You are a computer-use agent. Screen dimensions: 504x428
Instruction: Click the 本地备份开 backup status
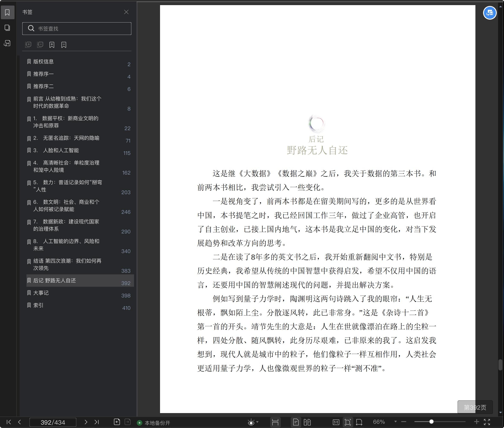(x=154, y=423)
